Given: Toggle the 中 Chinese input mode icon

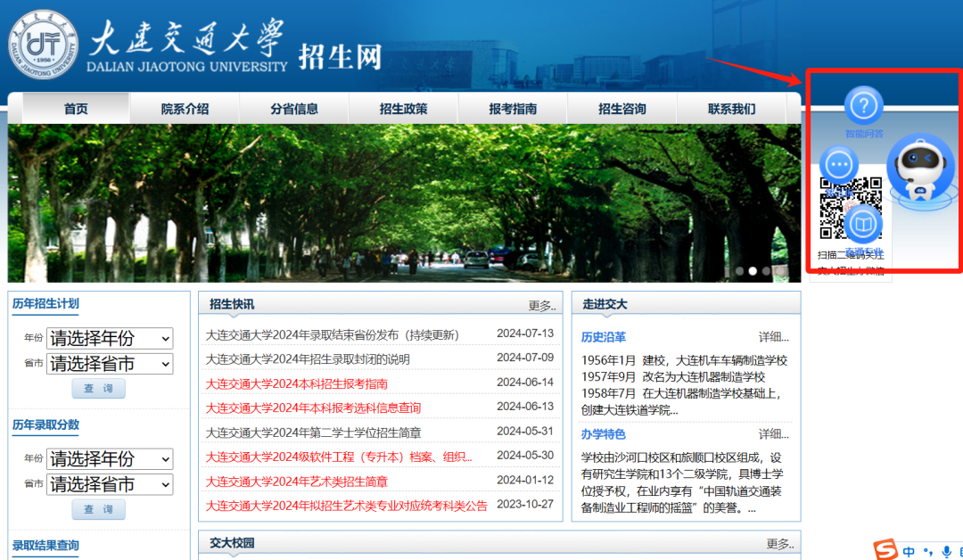Looking at the screenshot, I should click(x=909, y=552).
